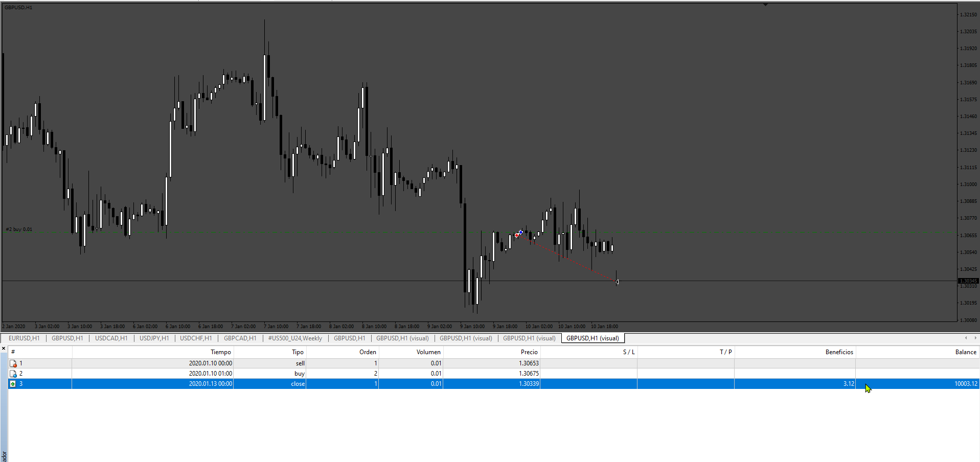Click the close order icon in row 3
Screen dimensions: 980x462
pyautogui.click(x=13, y=384)
